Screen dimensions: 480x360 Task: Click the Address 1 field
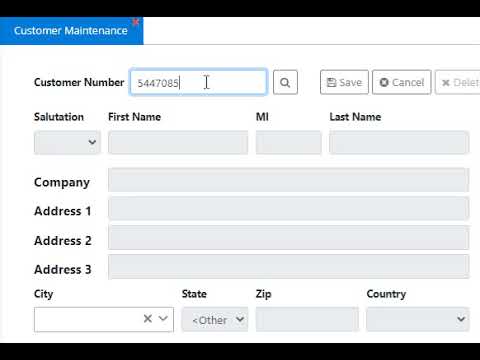[289, 209]
